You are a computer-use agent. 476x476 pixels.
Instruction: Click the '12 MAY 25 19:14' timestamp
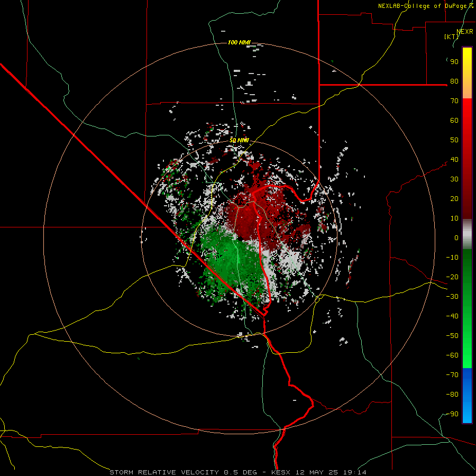[330, 472]
